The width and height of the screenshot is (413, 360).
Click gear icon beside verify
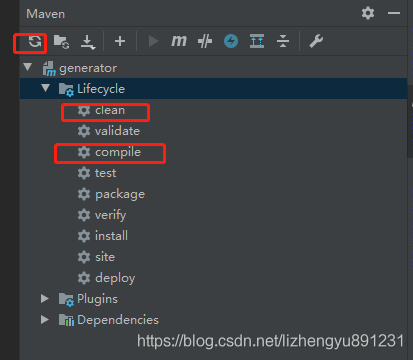(x=84, y=215)
